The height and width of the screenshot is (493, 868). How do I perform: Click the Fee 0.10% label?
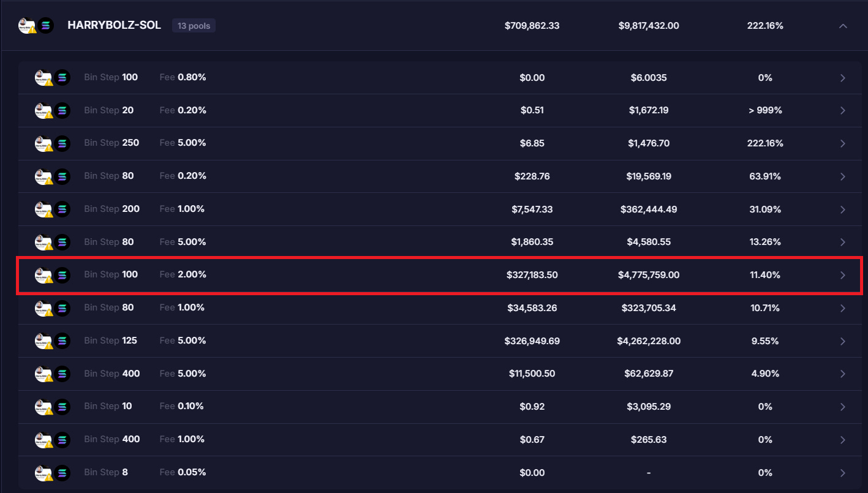pos(181,406)
